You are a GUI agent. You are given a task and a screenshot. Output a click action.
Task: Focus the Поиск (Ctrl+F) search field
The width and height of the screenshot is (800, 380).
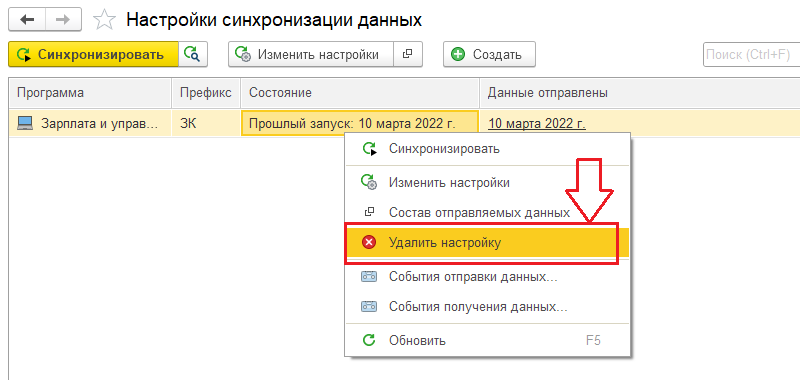click(751, 55)
